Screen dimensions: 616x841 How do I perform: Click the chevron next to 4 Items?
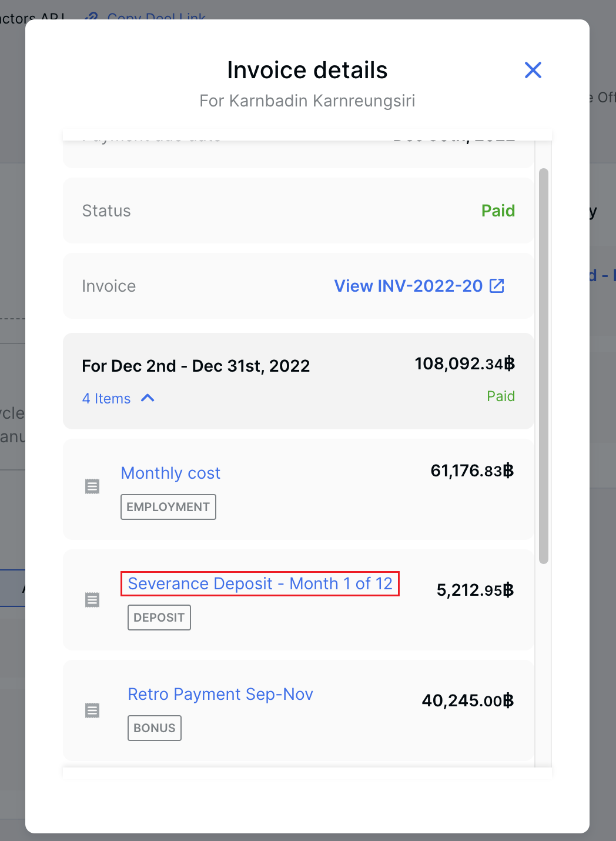(148, 398)
